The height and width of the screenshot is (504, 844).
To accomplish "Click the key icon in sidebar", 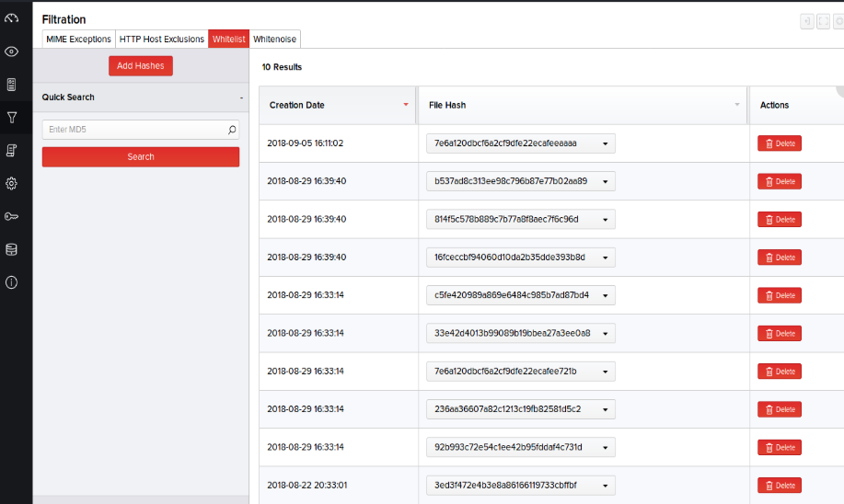I will click(12, 217).
